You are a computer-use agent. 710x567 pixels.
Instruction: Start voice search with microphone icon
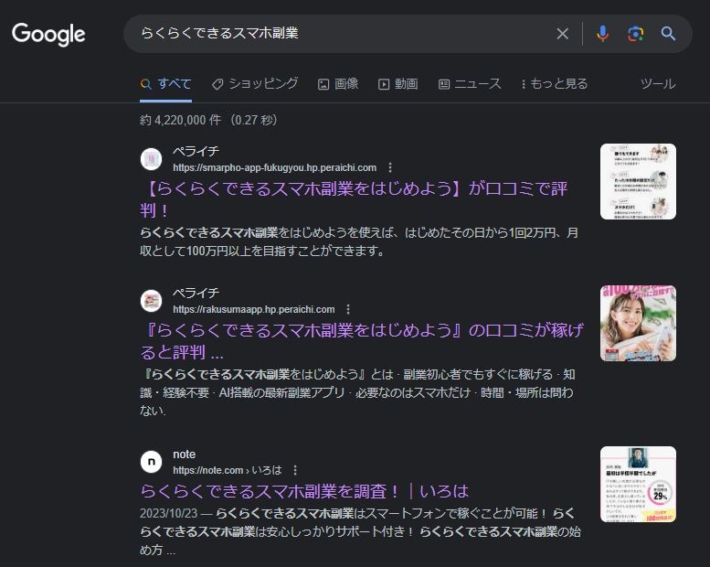tap(602, 34)
